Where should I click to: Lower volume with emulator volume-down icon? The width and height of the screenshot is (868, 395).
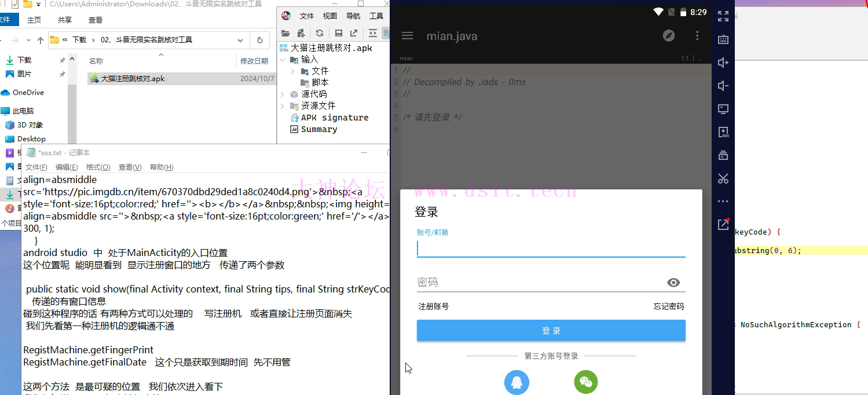click(x=723, y=86)
